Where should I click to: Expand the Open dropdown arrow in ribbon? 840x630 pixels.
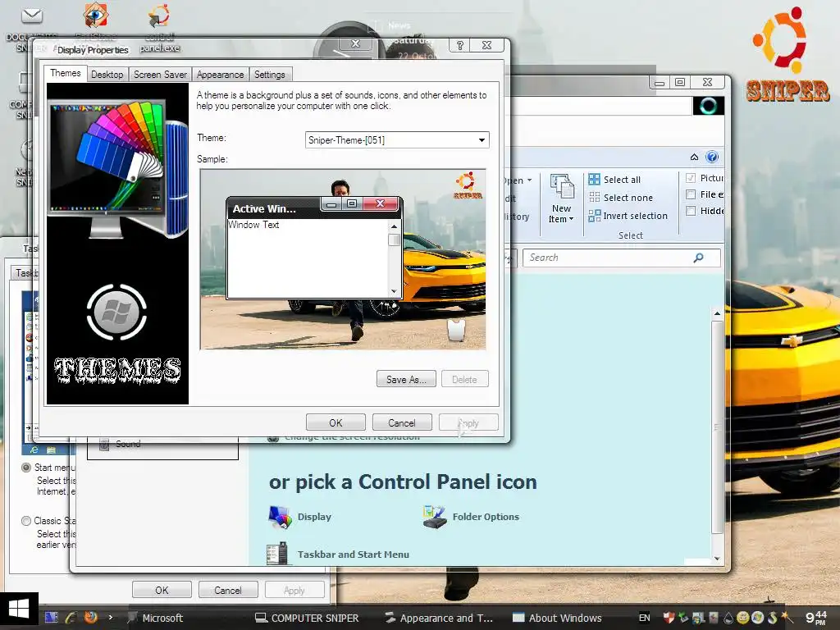529,180
